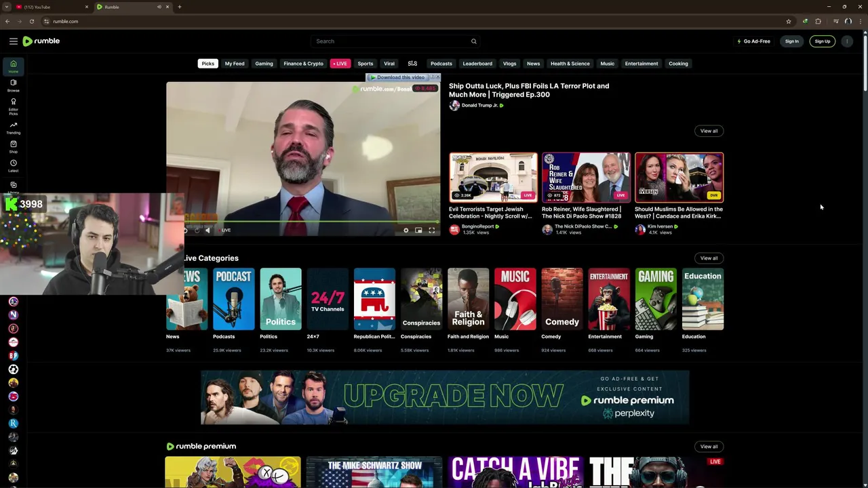The height and width of the screenshot is (488, 868).
Task: View all next to featured live videos
Action: pos(709,131)
